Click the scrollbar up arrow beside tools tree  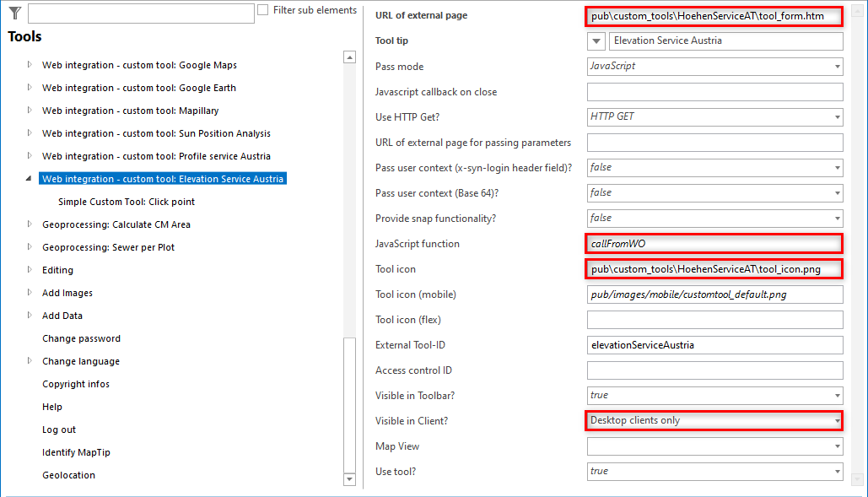pyautogui.click(x=348, y=57)
